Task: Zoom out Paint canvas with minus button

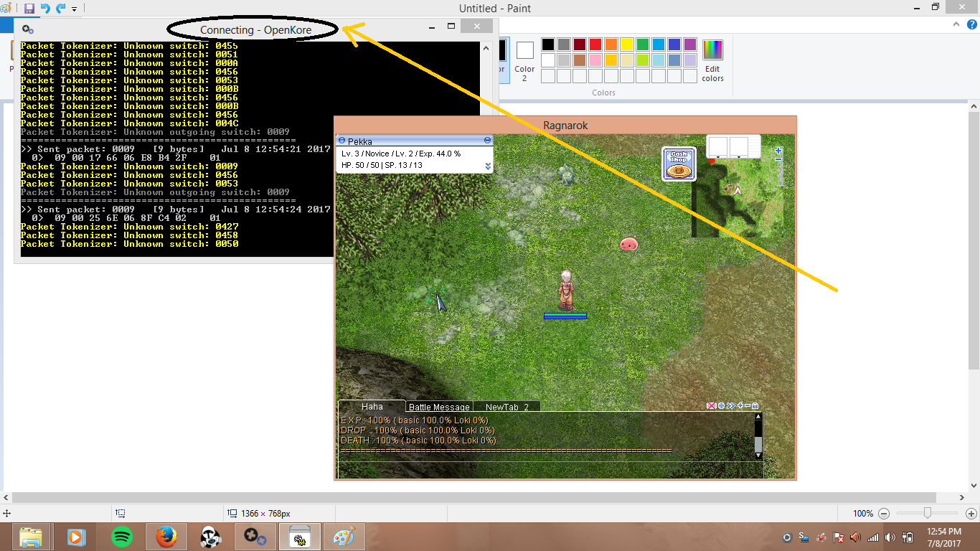Action: point(884,514)
